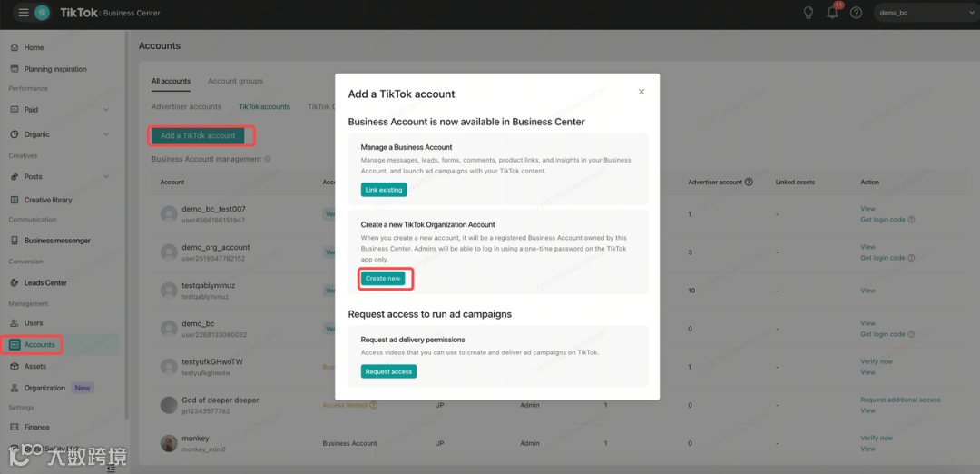Click the Paid performance icon
This screenshot has width=980, height=474.
[x=15, y=110]
